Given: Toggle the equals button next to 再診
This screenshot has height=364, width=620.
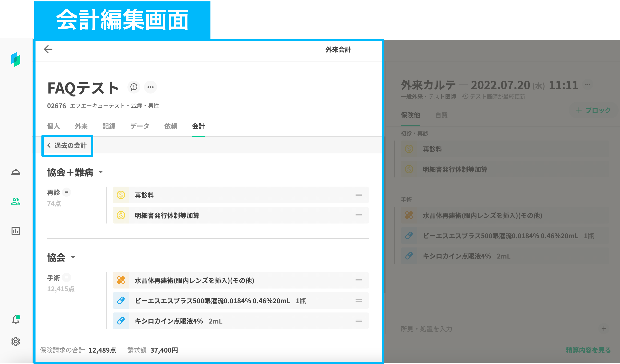Looking at the screenshot, I should tap(66, 192).
